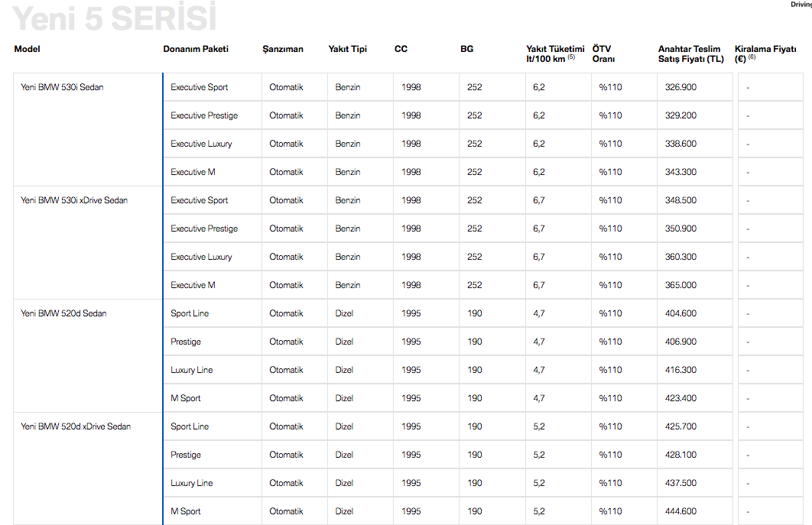Select horsepower "252" in the 360.300 row
Image resolution: width=812 pixels, height=525 pixels.
[x=474, y=257]
